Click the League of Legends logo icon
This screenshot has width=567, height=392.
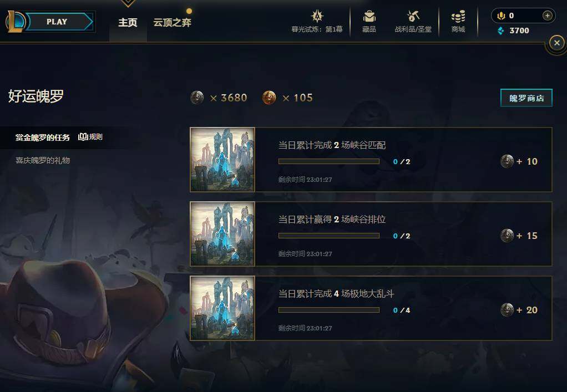pos(16,21)
